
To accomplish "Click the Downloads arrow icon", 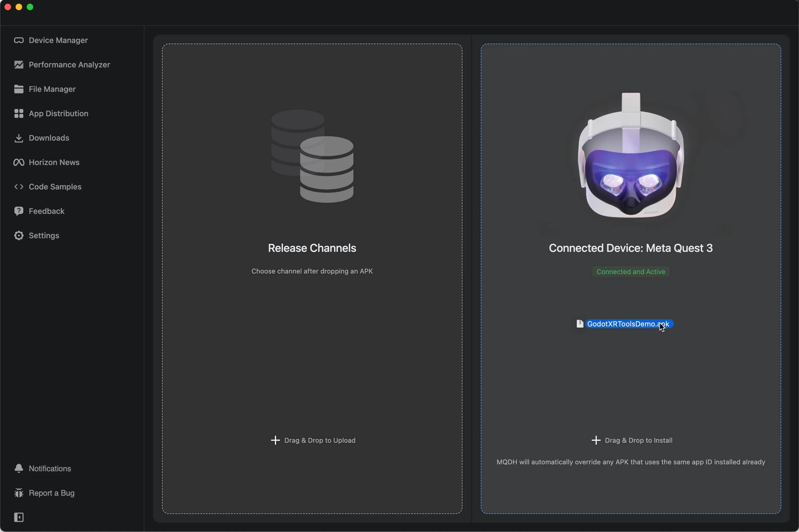I will (19, 138).
